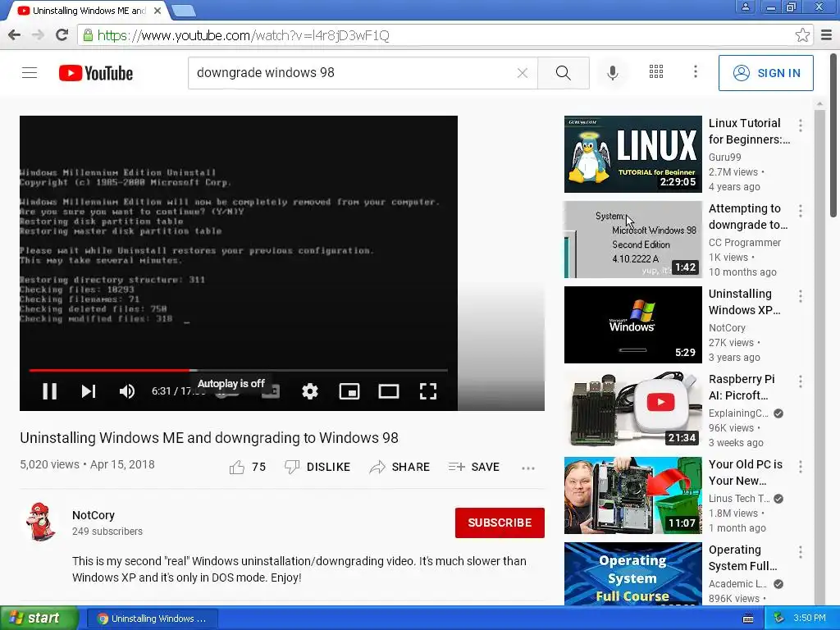840x630 pixels.
Task: Clear search text with the X icon
Action: pyautogui.click(x=523, y=73)
